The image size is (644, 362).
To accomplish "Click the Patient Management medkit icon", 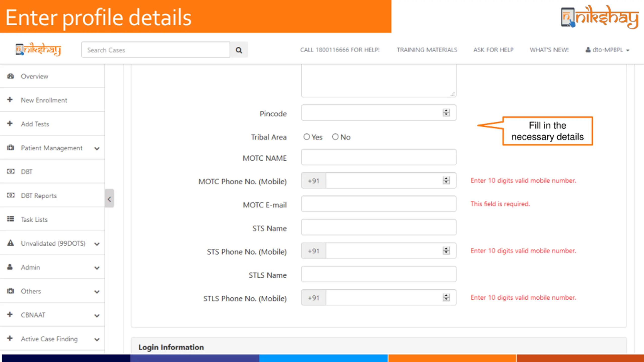I will 10,148.
